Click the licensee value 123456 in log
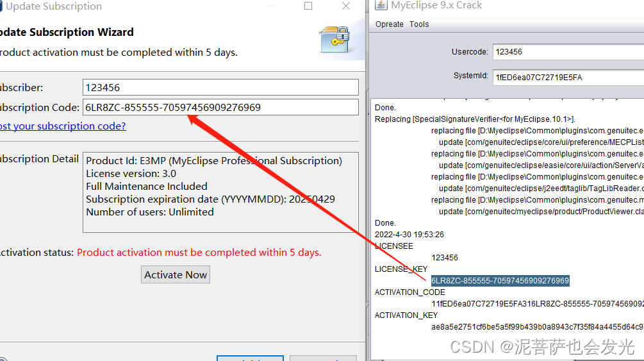This screenshot has width=644, height=361. 445,258
